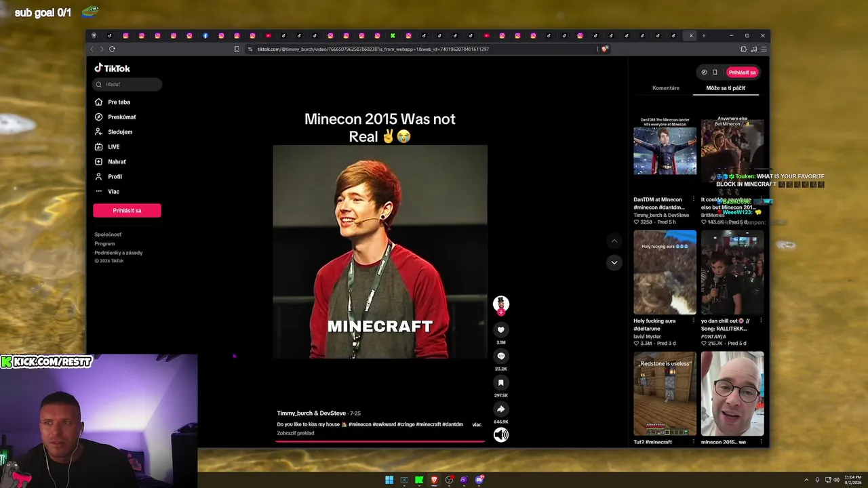Open a new browser tab with plus

704,35
